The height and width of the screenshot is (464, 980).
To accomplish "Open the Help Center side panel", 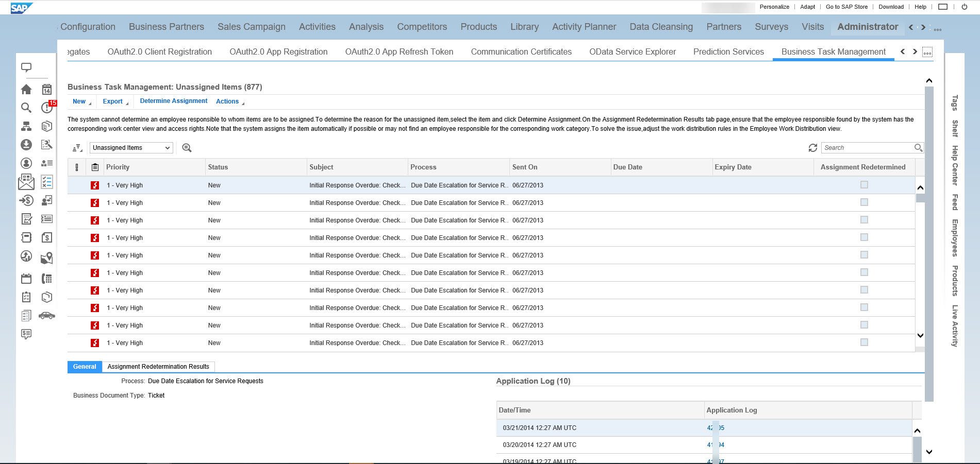I will click(955, 165).
